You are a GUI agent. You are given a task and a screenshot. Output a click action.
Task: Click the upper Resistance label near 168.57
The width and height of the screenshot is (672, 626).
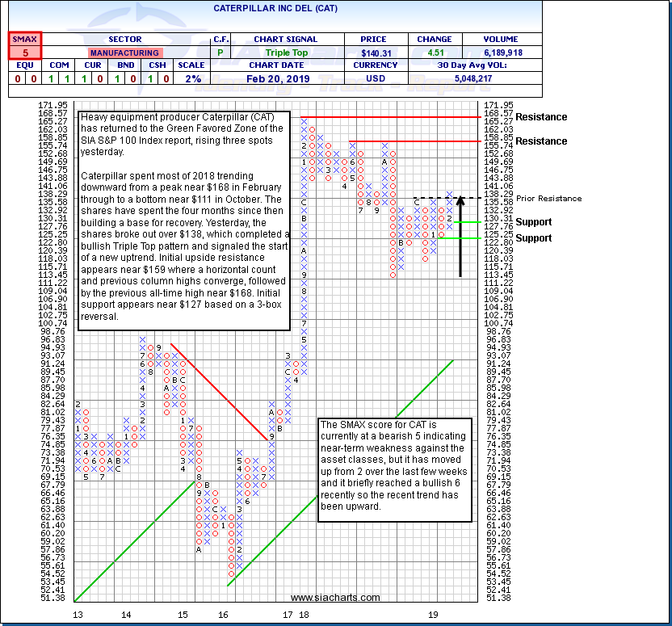tap(541, 117)
